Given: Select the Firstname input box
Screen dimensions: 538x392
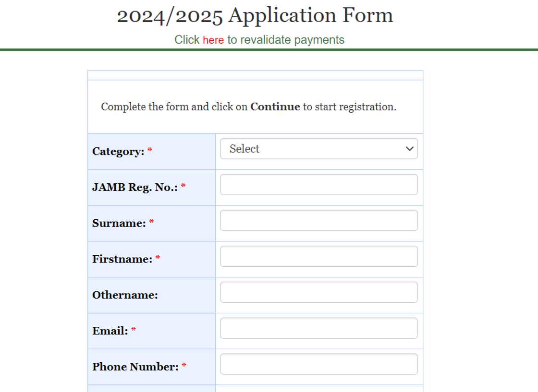Looking at the screenshot, I should coord(318,256).
